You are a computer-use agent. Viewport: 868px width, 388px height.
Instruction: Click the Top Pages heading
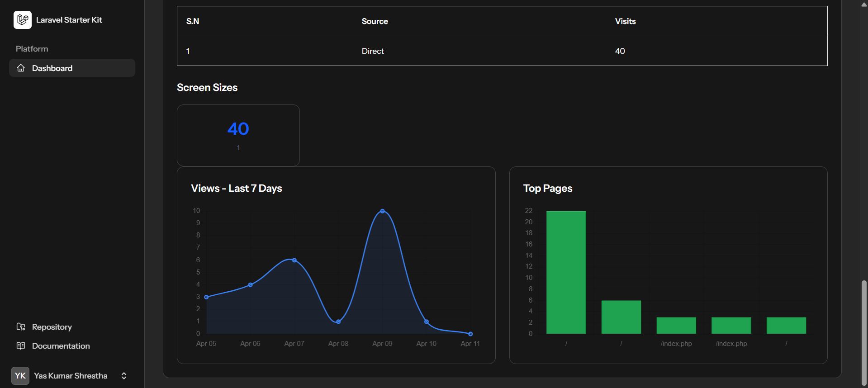pyautogui.click(x=548, y=188)
